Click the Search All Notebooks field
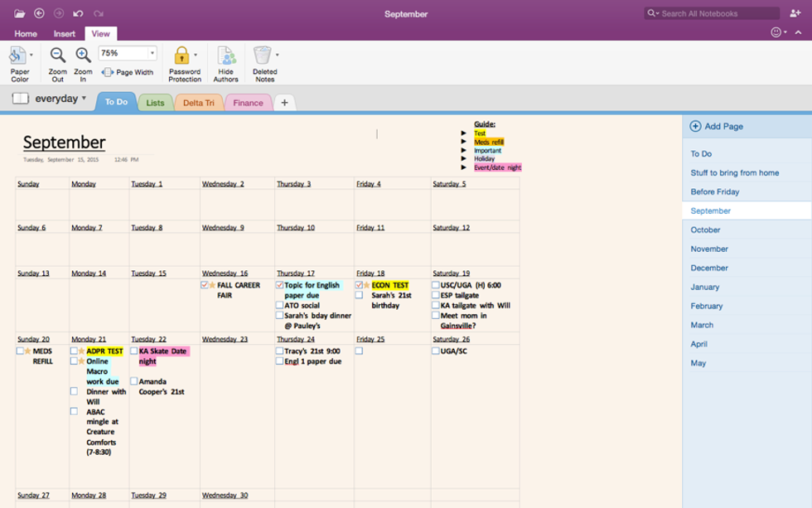Screen dimensions: 812x508 pos(717,13)
